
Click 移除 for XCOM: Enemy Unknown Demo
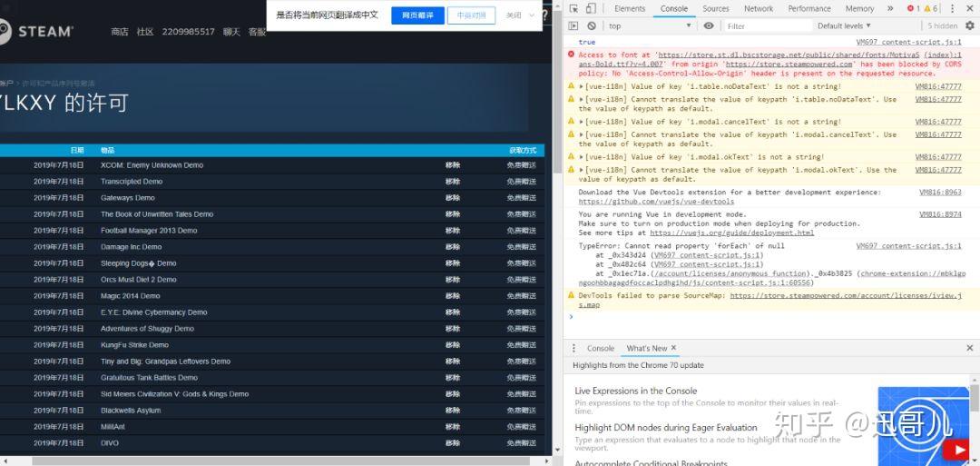coord(453,165)
